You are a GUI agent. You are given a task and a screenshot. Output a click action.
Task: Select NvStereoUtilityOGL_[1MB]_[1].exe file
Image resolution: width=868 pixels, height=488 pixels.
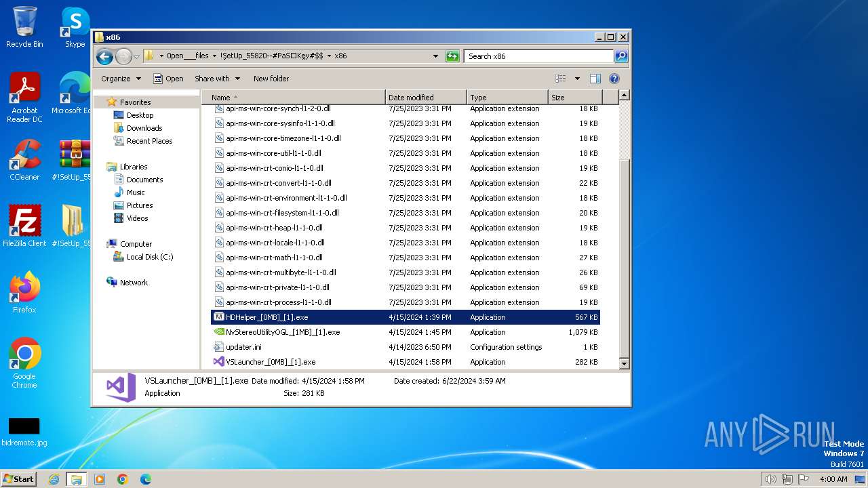point(406,332)
